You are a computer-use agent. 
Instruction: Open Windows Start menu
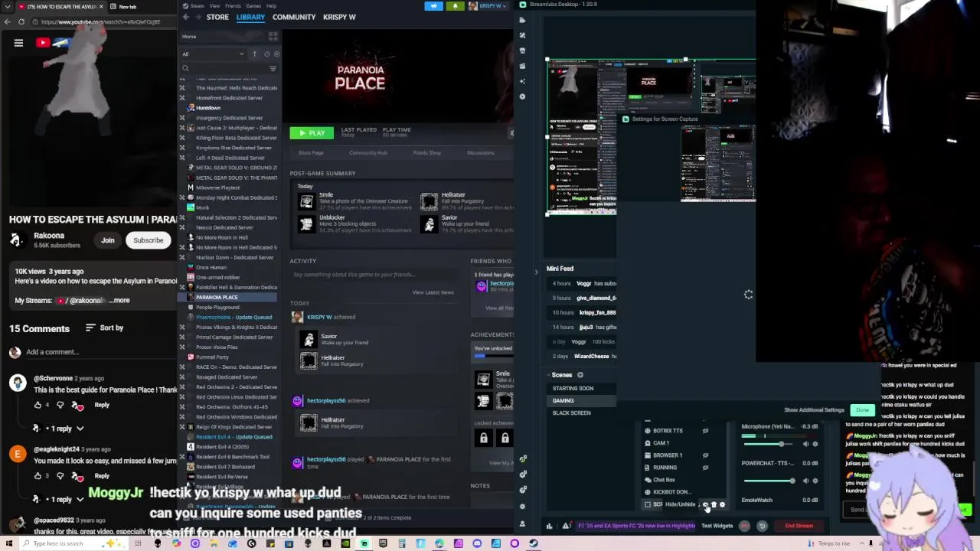point(11,543)
